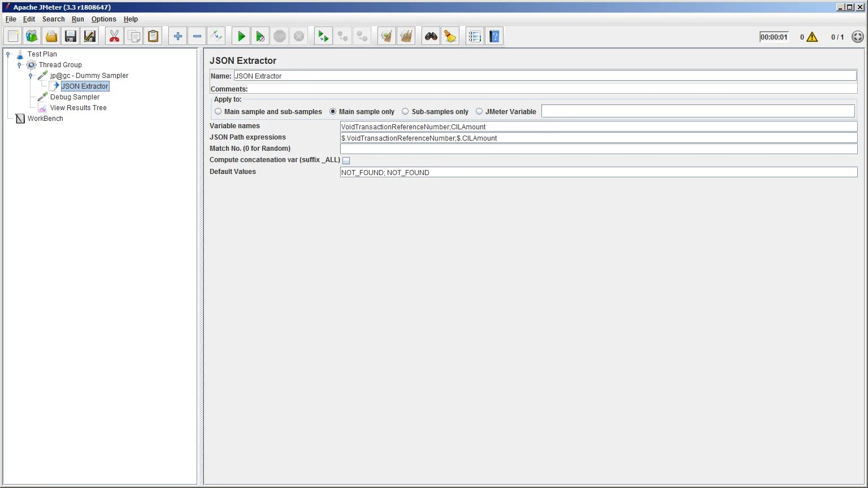Image resolution: width=868 pixels, height=488 pixels.
Task: Open the Function Helper dialog icon
Action: [475, 37]
